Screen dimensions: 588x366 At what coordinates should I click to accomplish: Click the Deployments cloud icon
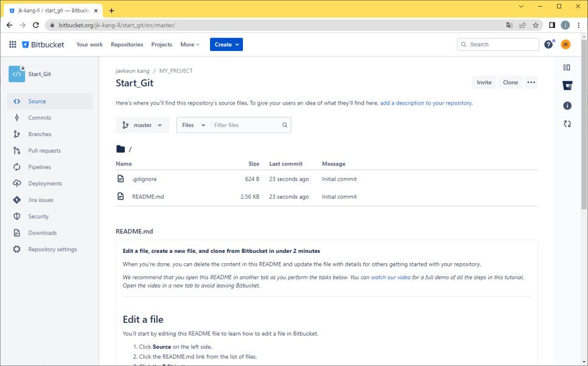pos(17,184)
